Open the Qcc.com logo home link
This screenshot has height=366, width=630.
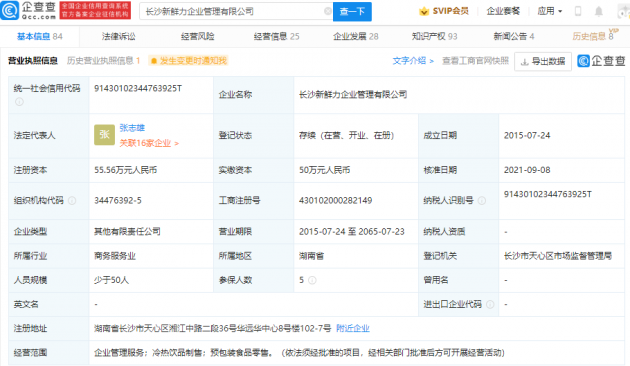pos(28,10)
